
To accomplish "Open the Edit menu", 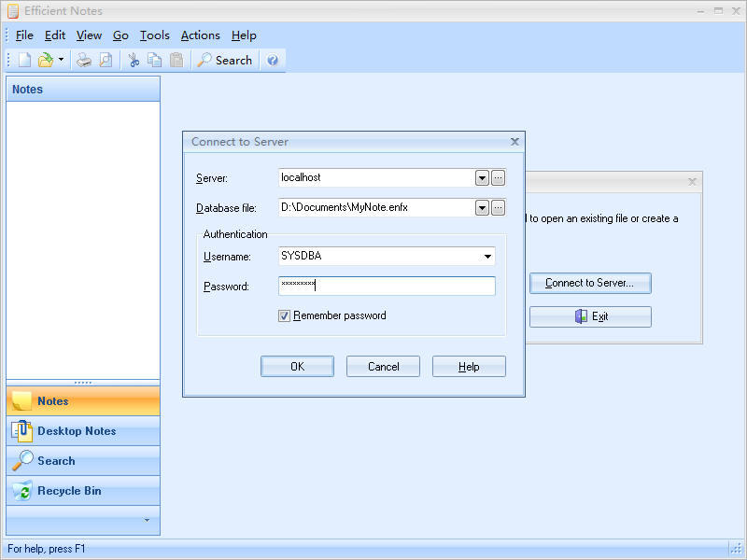I will pos(55,35).
